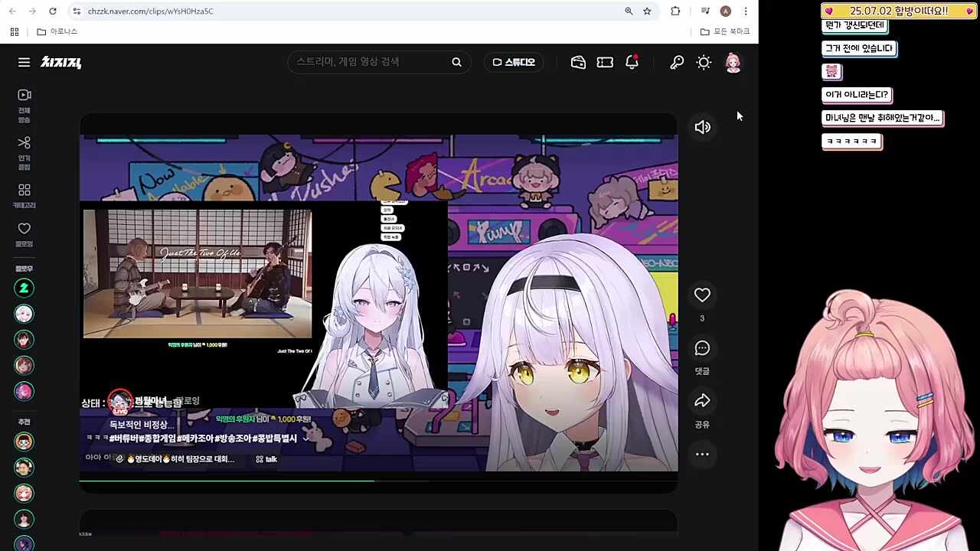
Task: Open the white-haired followed channel avatar
Action: pos(24,314)
